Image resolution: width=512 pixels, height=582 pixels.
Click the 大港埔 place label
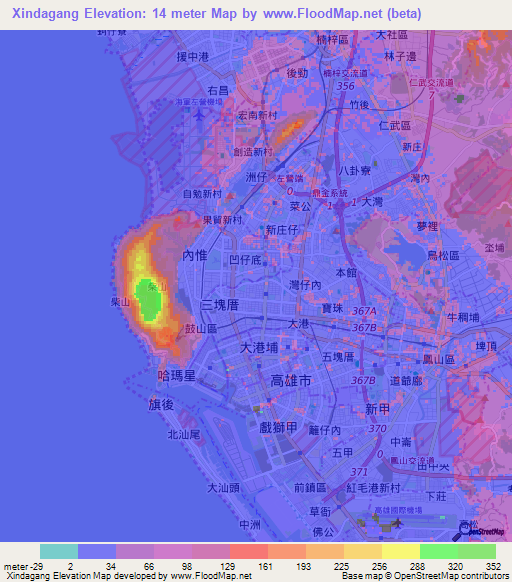click(x=259, y=348)
